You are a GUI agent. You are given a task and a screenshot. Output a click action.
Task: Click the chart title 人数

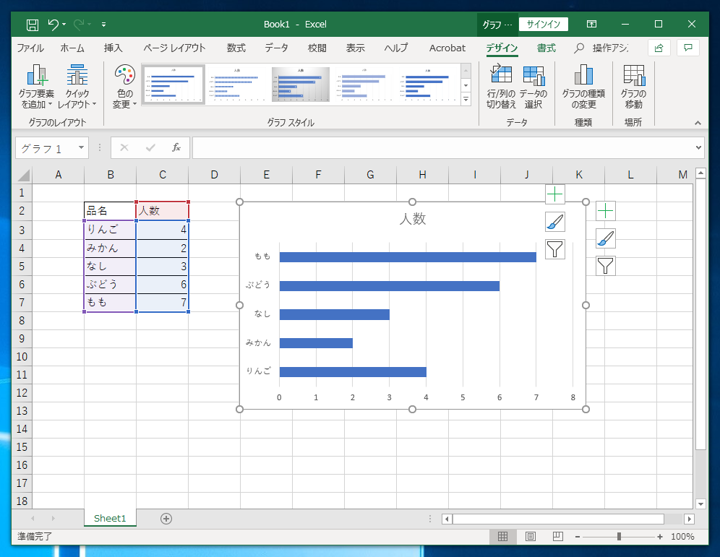click(x=412, y=219)
